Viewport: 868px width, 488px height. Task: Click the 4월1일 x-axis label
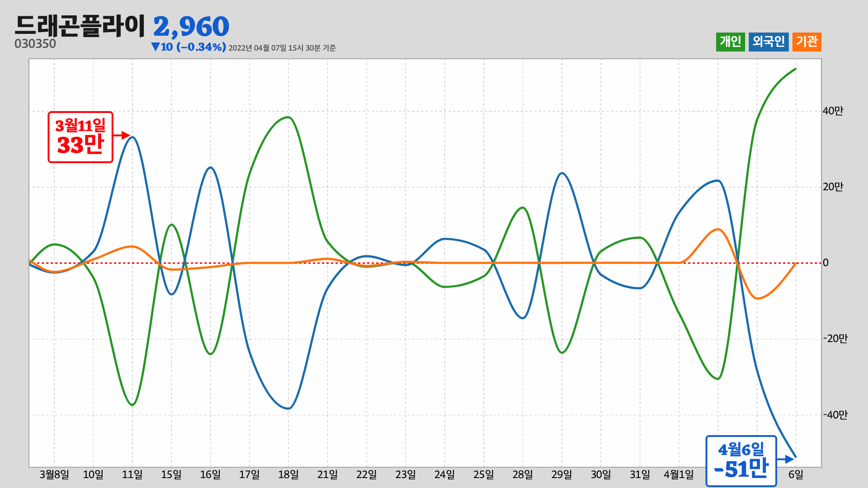pos(679,474)
